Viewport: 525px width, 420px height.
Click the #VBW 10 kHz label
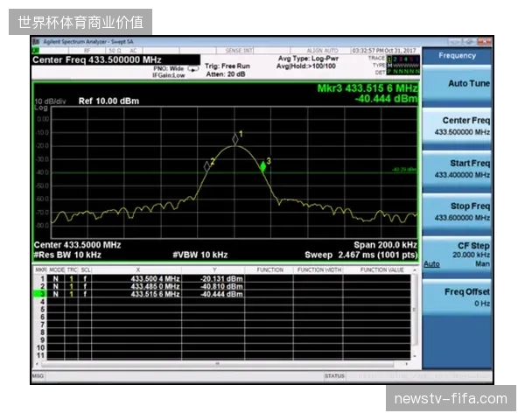pos(200,255)
